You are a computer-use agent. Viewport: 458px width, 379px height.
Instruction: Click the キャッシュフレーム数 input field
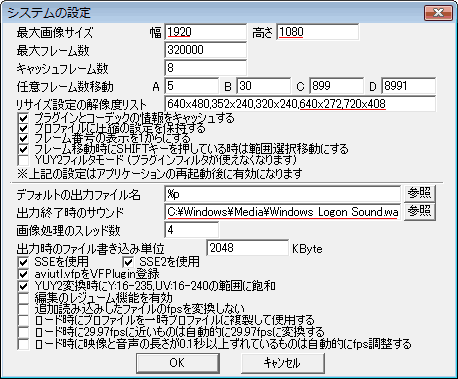(206, 68)
